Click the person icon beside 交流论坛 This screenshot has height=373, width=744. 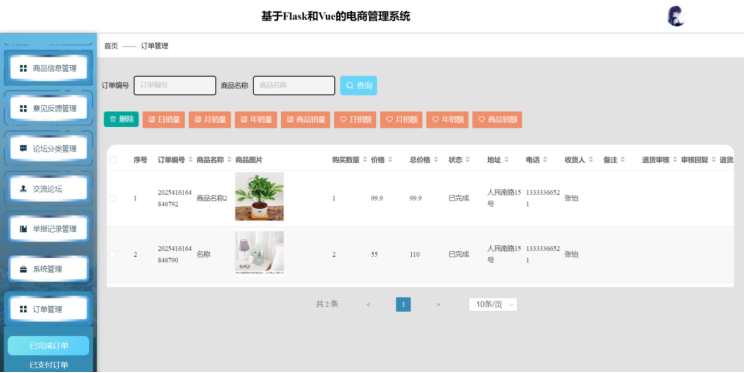point(23,189)
